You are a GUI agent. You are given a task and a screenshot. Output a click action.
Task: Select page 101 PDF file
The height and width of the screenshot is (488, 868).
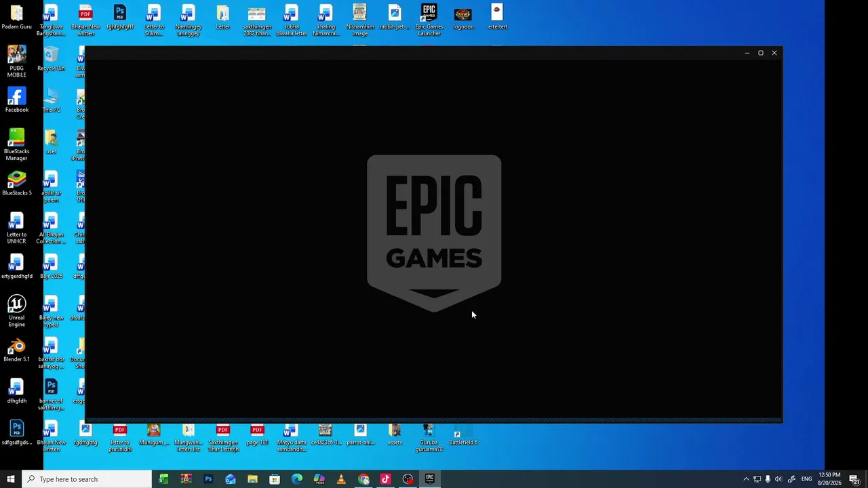pos(257,435)
